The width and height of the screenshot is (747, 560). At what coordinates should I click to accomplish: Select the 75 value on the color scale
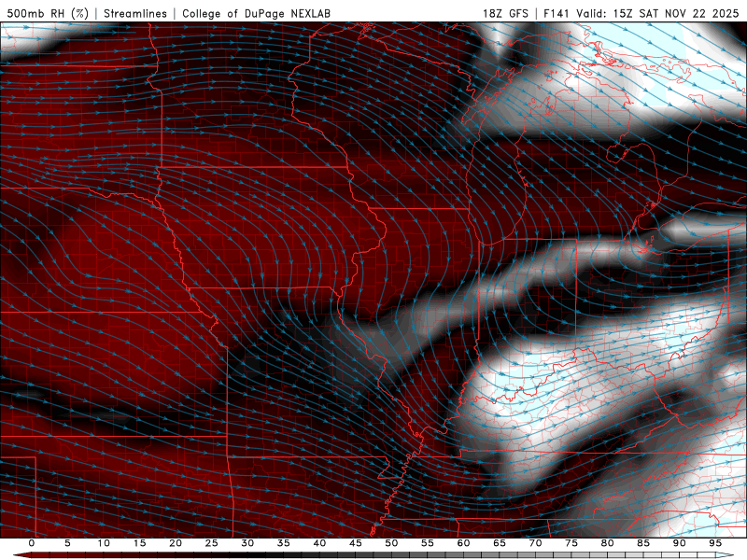pos(571,543)
